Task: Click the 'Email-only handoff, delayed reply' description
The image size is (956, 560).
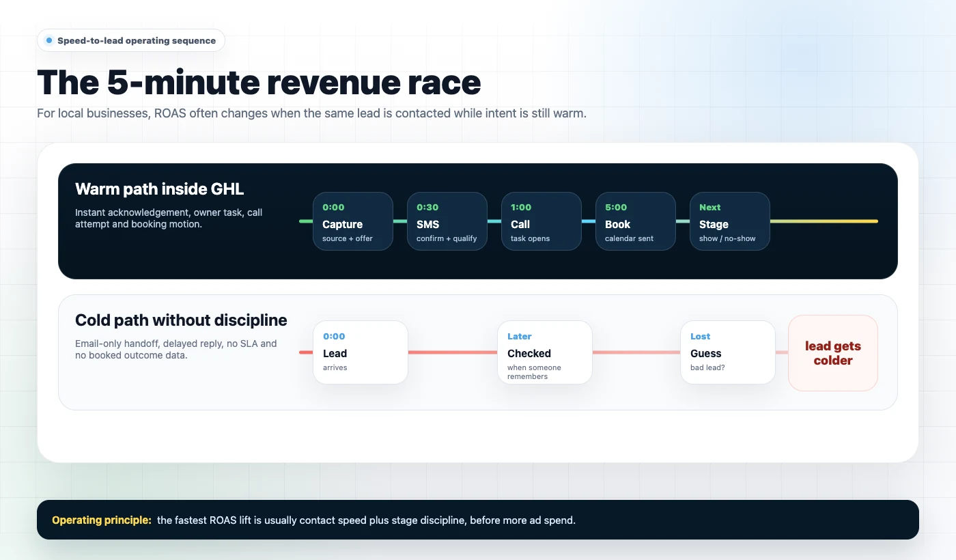Action: [x=176, y=349]
